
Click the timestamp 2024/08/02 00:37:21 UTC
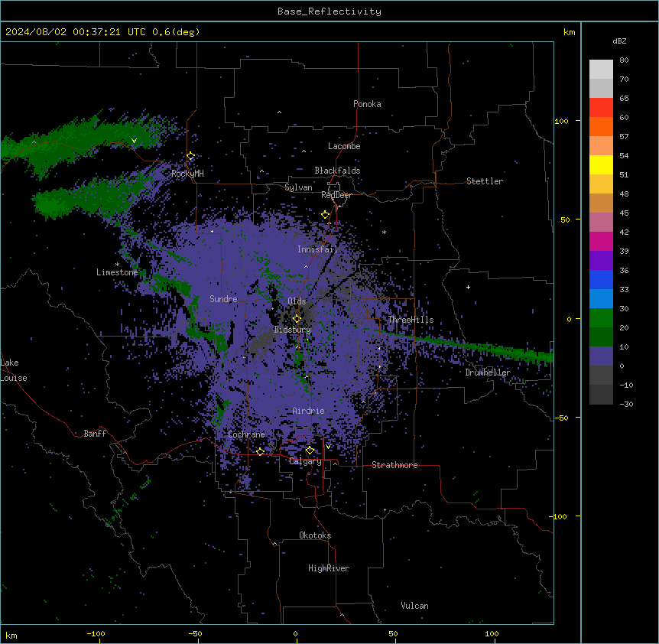pyautogui.click(x=76, y=32)
